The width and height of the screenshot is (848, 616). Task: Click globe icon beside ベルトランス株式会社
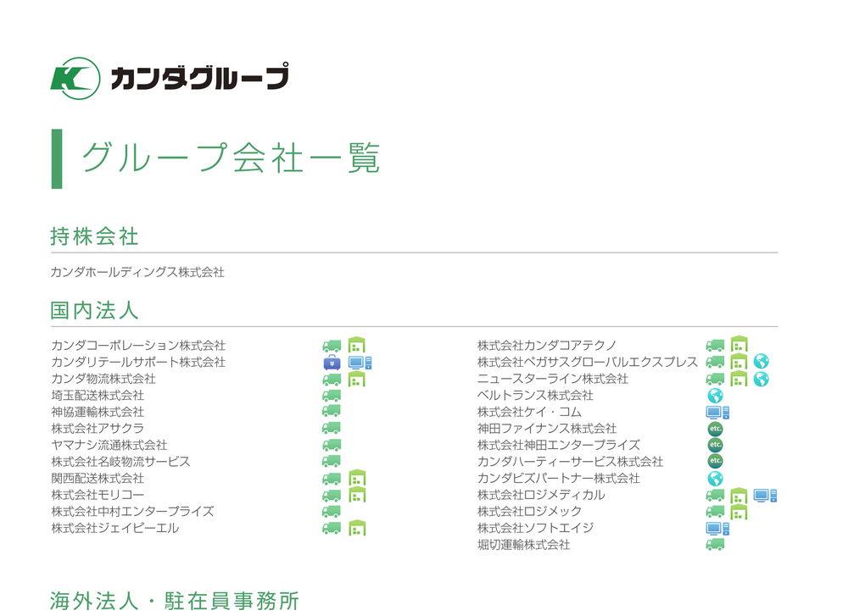(716, 396)
